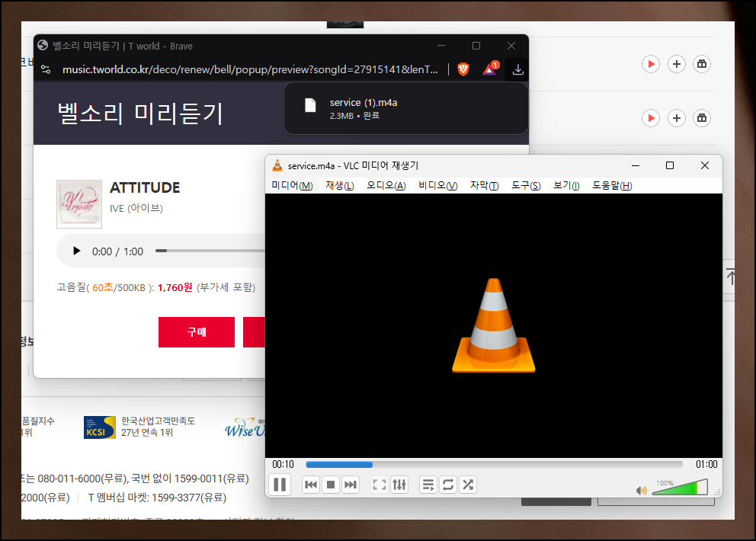Click the VLC cone icon in title bar
This screenshot has height=541, width=756.
(277, 165)
